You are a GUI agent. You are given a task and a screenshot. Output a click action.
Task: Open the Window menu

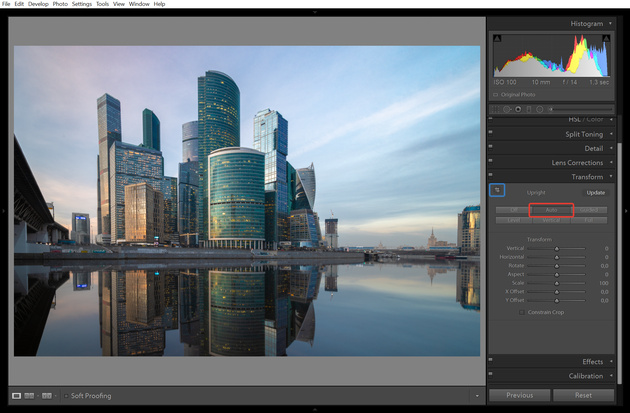pos(139,4)
